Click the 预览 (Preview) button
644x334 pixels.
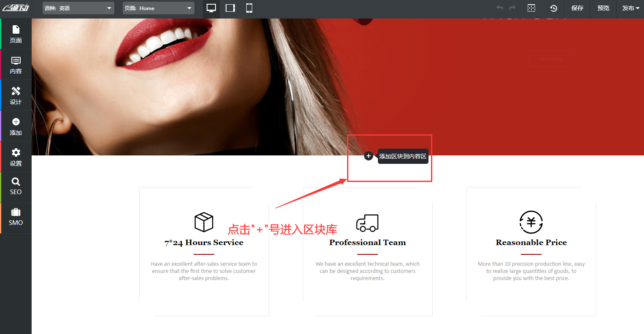click(x=603, y=8)
